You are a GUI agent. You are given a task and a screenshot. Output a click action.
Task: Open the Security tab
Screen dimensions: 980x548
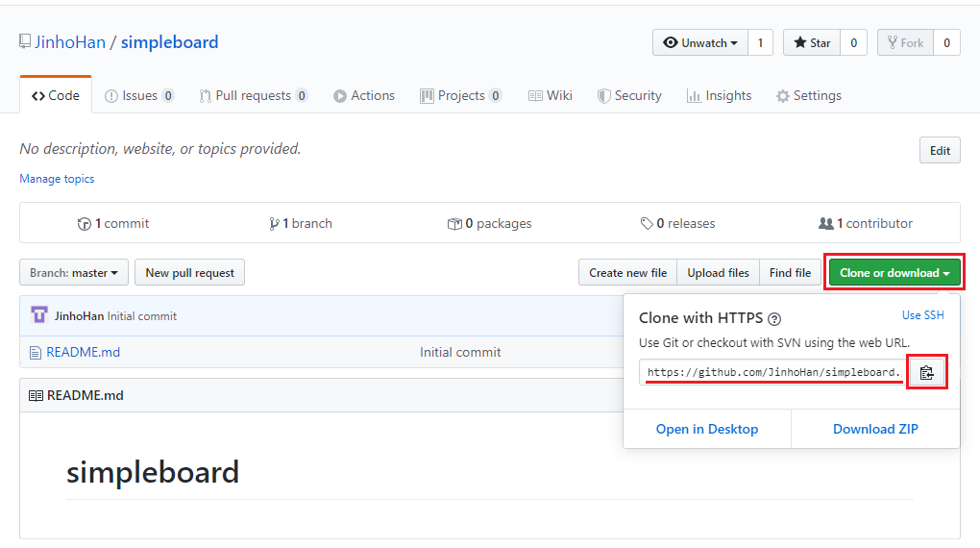[629, 96]
